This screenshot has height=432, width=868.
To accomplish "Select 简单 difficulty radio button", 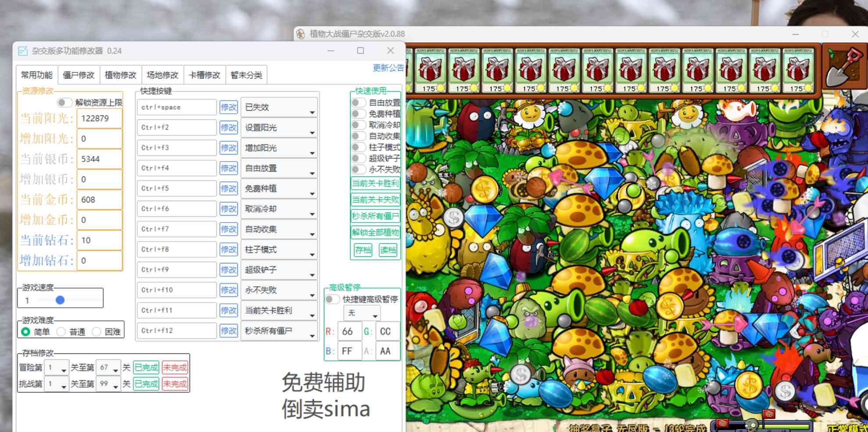I will [25, 331].
